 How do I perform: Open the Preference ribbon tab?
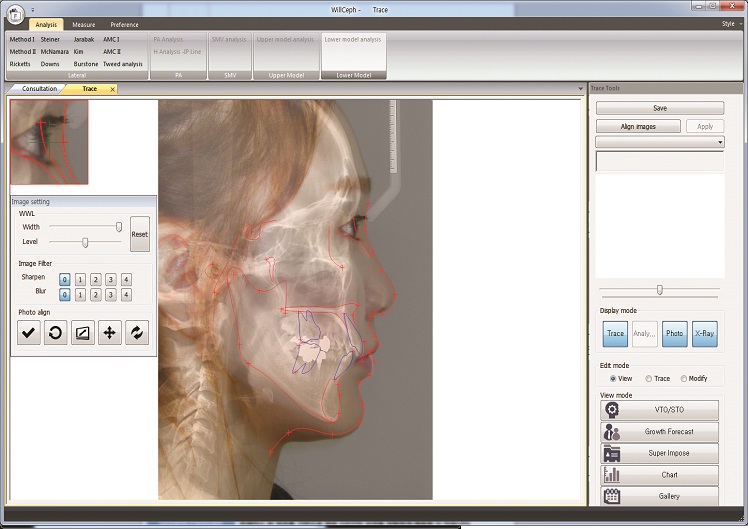click(x=124, y=25)
